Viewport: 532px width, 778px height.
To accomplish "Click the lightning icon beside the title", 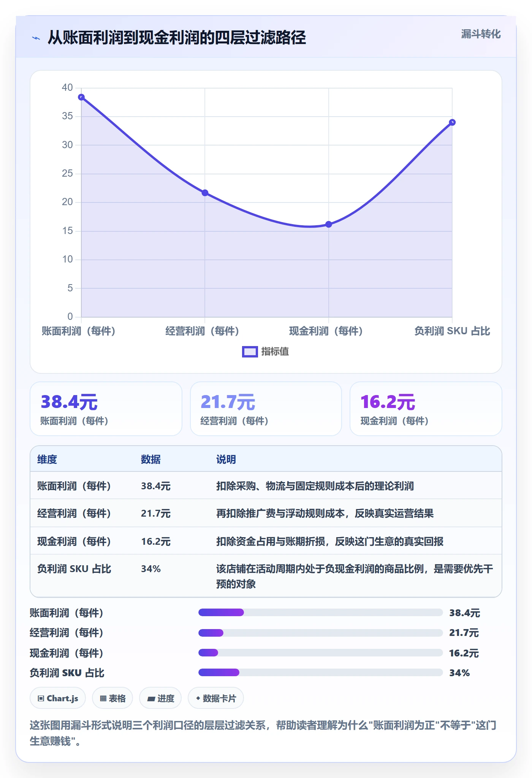I will 36,38.
